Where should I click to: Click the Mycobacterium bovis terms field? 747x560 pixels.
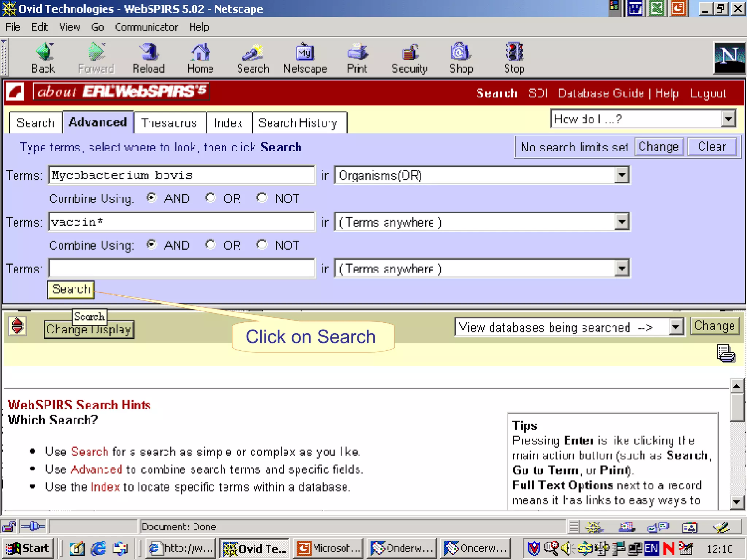coord(181,175)
